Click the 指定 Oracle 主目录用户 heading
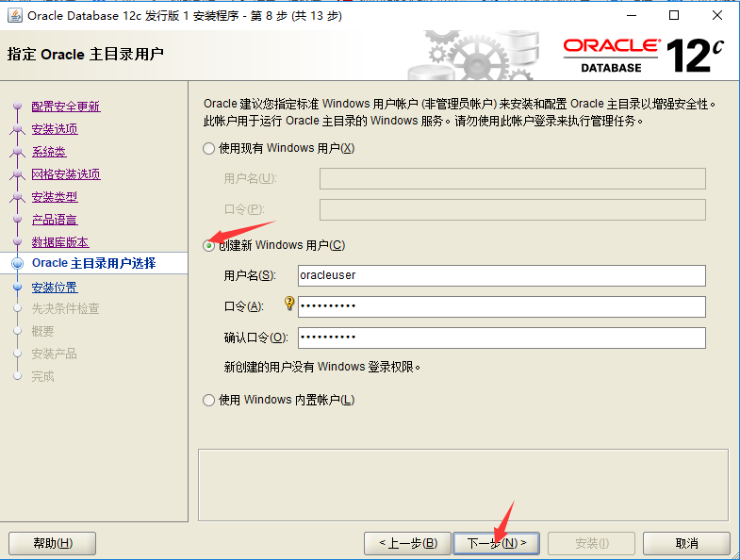The height and width of the screenshot is (560, 740). point(86,55)
